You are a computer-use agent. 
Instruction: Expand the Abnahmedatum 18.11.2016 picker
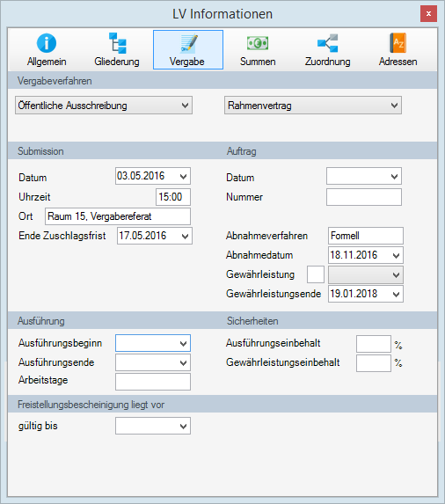396,256
